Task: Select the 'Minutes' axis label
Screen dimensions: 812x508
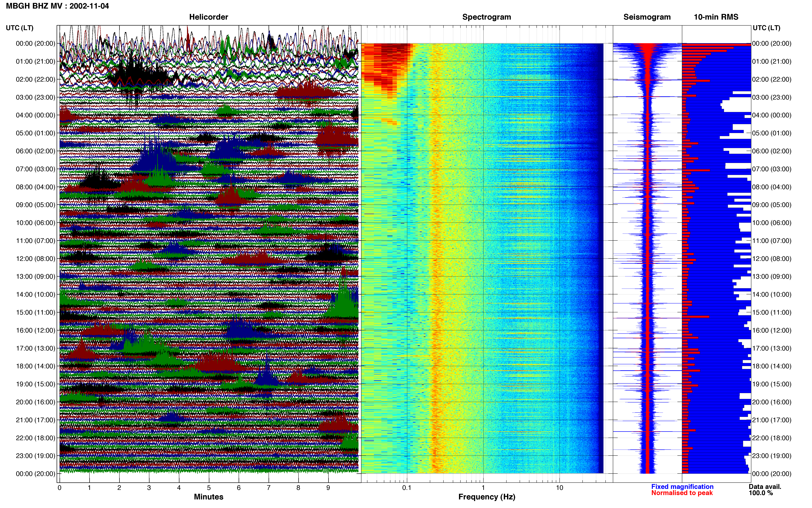Action: click(209, 497)
